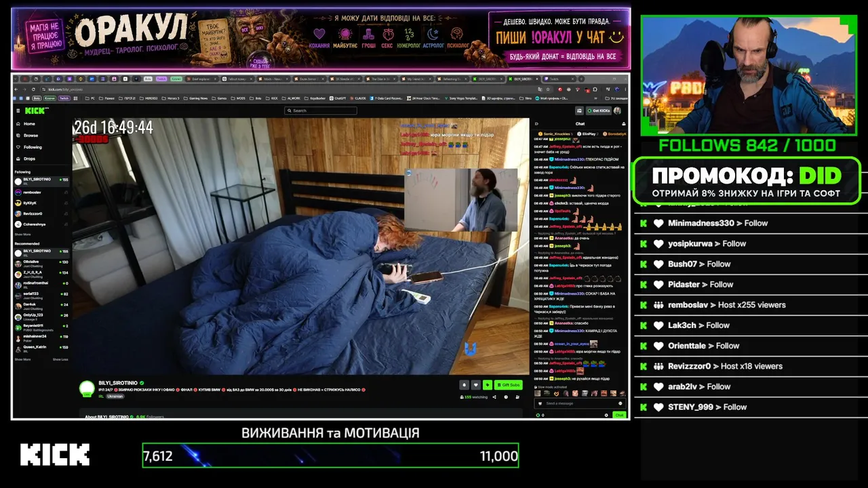Image resolution: width=868 pixels, height=488 pixels.
Task: Click the BILYI_SIROTINIO channel avatar below video
Action: (x=87, y=388)
